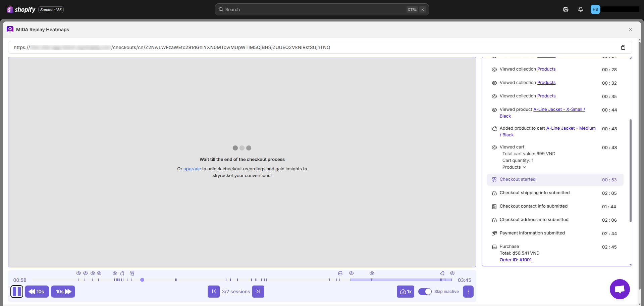Viewport: 644px width, 306px height.
Task: Skip forward 10 seconds in replay
Action: 63,292
